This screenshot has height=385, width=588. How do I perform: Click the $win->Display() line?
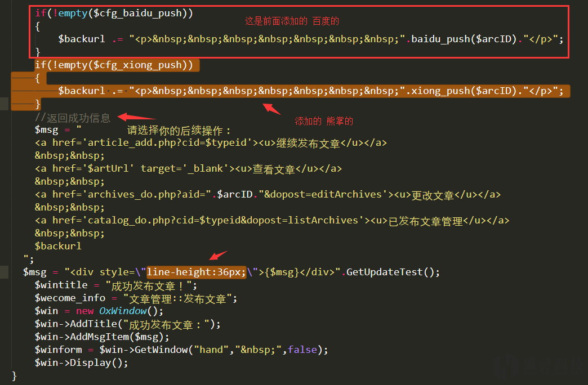(81, 363)
